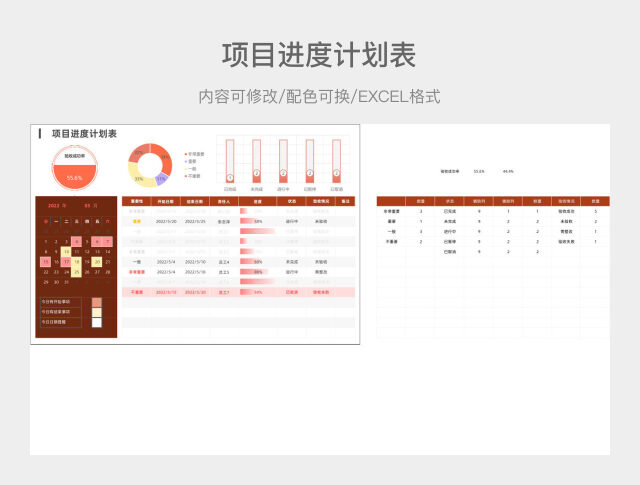Click the yellow swatch beside 今日有结束事项
The width and height of the screenshot is (640, 485).
[x=96, y=312]
